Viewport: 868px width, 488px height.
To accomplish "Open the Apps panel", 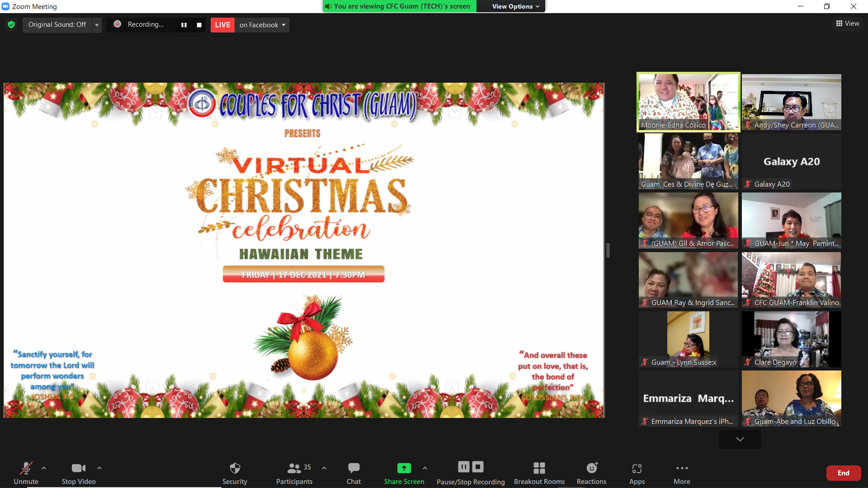I will (637, 473).
